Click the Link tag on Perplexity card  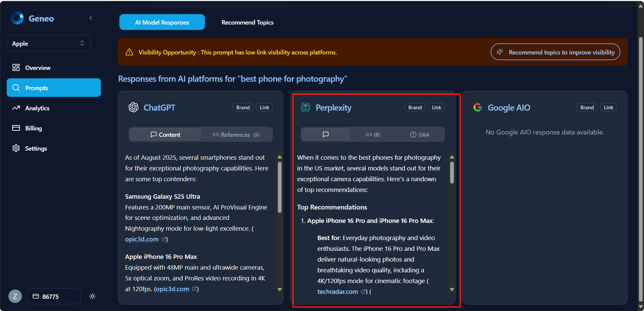coord(437,108)
